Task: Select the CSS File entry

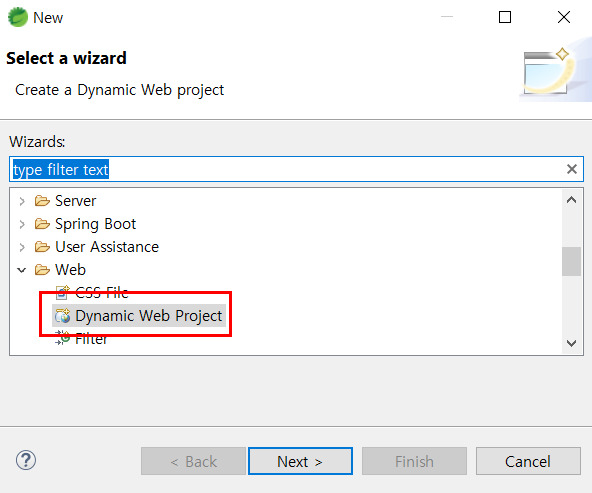Action: (x=102, y=293)
